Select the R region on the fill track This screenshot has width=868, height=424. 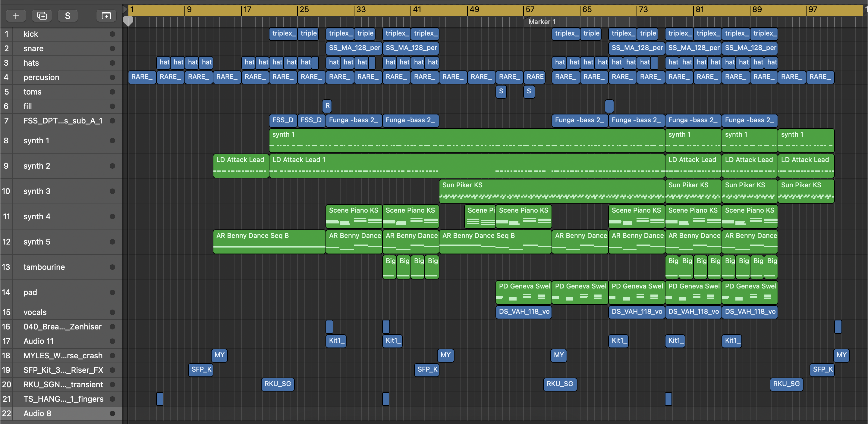327,106
